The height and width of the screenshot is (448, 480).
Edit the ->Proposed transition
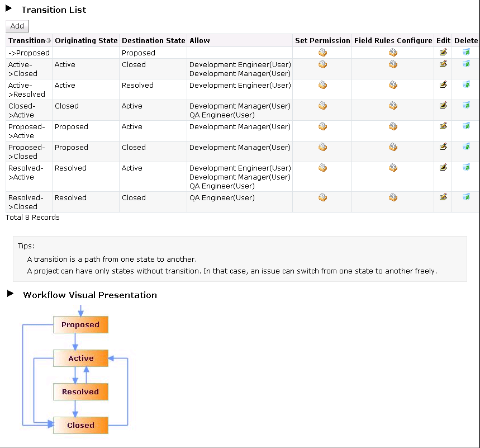pyautogui.click(x=443, y=52)
